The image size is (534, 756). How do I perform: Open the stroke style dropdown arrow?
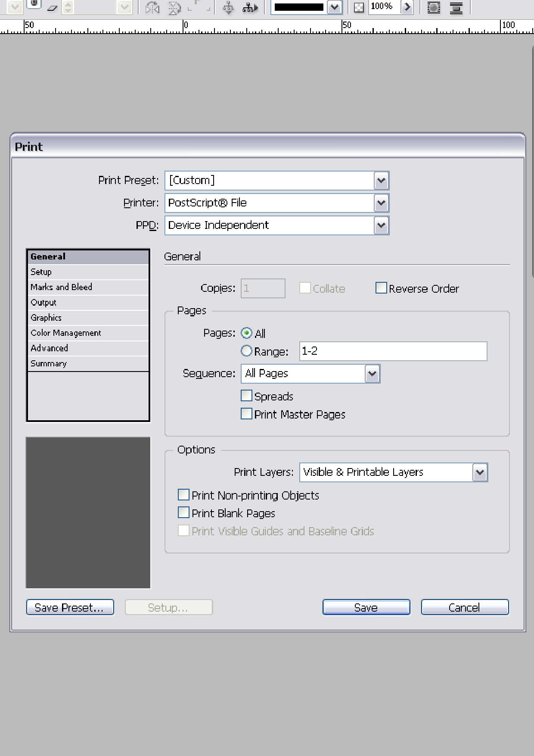pos(334,7)
